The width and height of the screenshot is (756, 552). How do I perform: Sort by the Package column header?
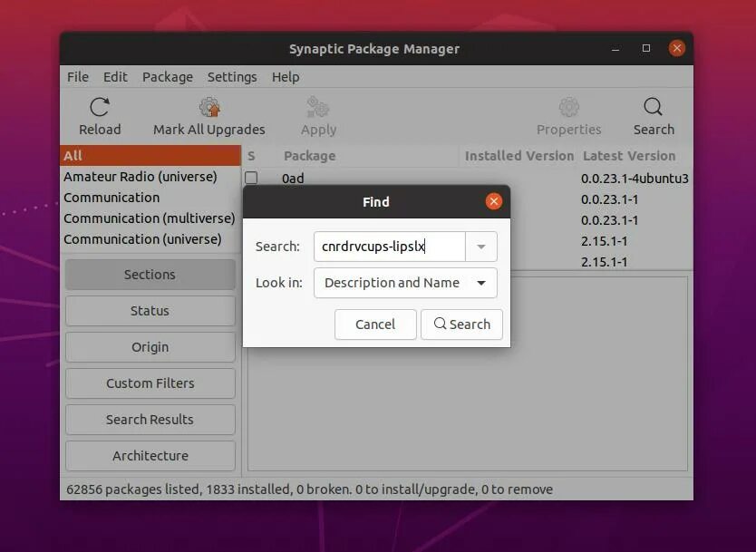[x=368, y=156]
